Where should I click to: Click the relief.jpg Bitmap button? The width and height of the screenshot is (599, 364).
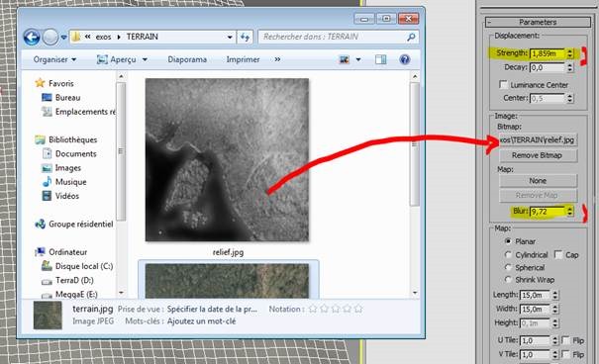[538, 140]
